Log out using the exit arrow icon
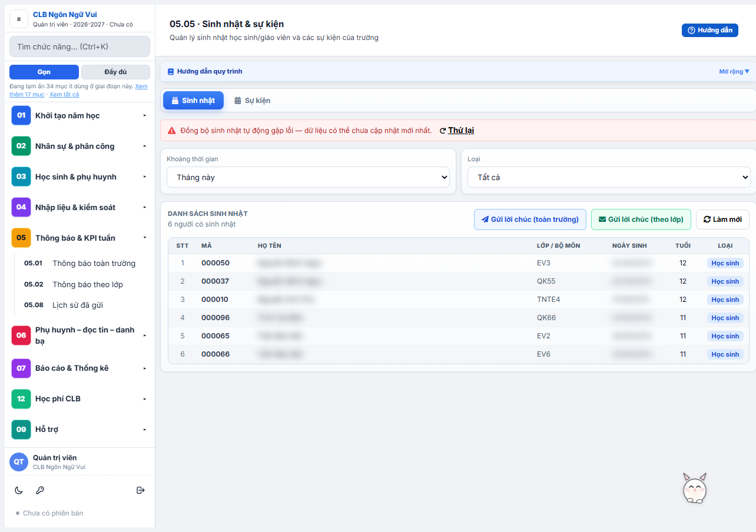 tap(141, 490)
